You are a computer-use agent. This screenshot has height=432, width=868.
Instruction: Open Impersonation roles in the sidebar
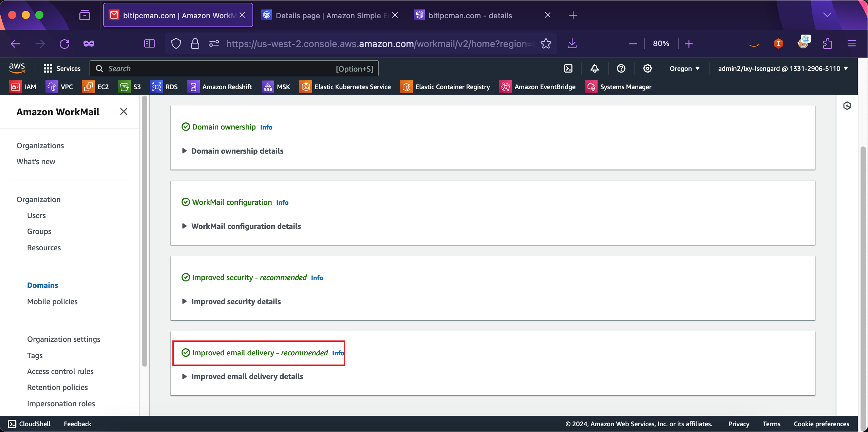pos(61,404)
